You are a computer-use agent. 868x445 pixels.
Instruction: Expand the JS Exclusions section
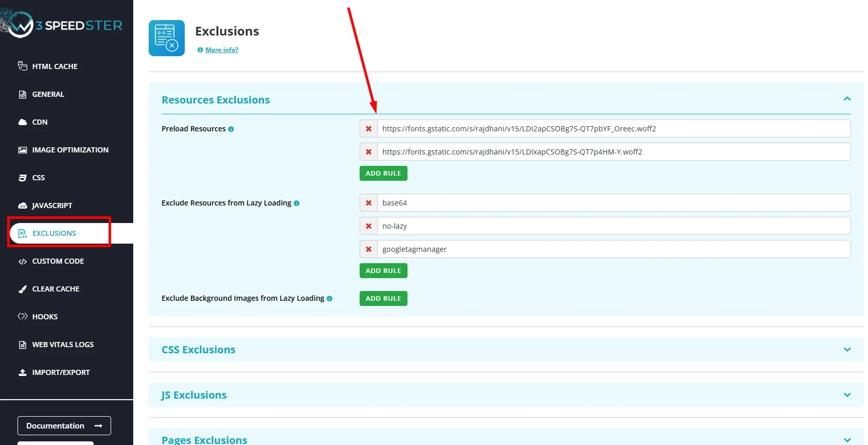pos(847,395)
